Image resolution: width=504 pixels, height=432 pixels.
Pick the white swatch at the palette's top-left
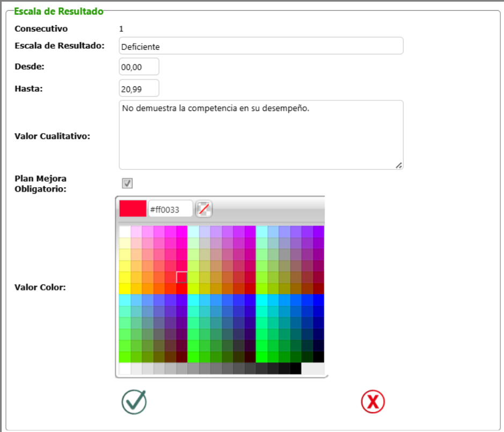coord(125,231)
